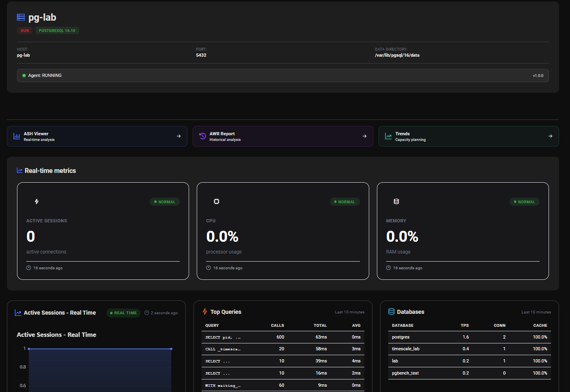Click the Top Queries lightning icon

tap(205, 311)
